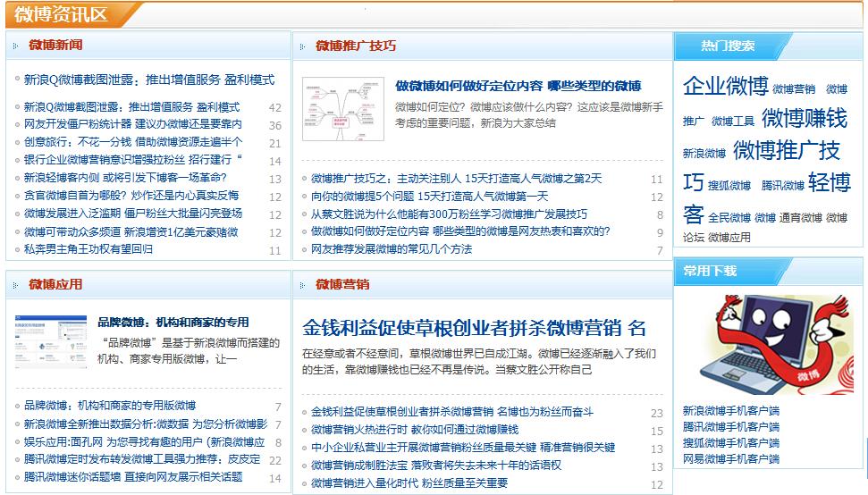
Task: Open article 银行企业微博营销意识增强拉粉丝
Action: [133, 159]
